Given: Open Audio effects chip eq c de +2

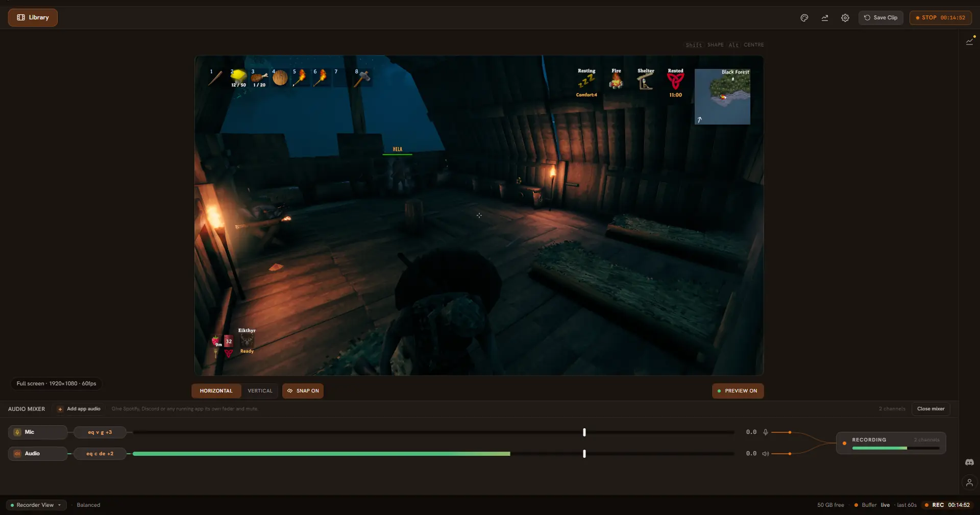Looking at the screenshot, I should click(x=100, y=454).
